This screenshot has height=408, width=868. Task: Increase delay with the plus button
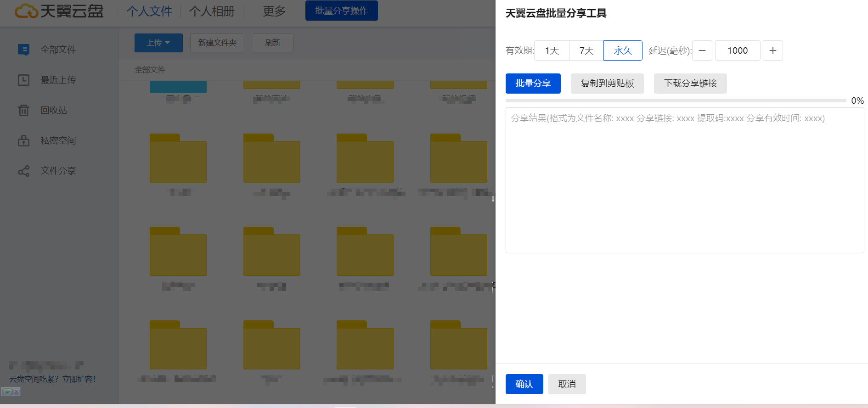[773, 50]
